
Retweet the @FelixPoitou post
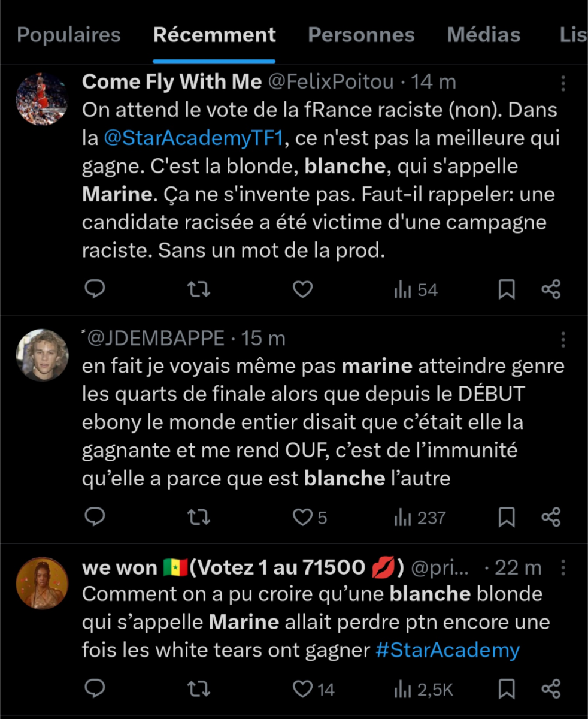pos(198,290)
